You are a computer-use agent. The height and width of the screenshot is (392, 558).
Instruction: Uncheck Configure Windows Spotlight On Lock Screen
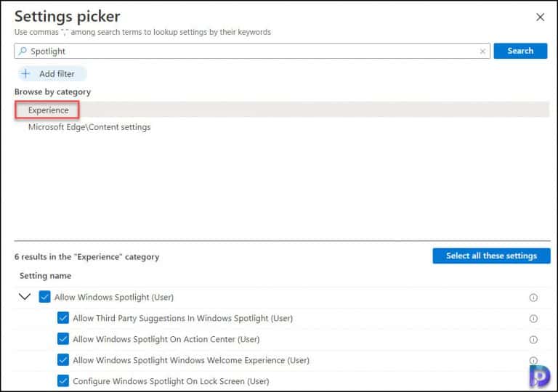pos(63,380)
